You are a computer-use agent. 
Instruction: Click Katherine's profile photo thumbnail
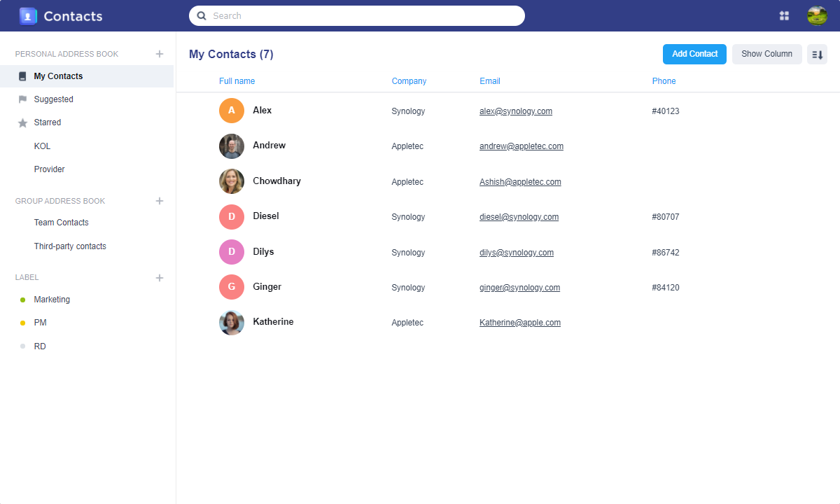(x=232, y=322)
